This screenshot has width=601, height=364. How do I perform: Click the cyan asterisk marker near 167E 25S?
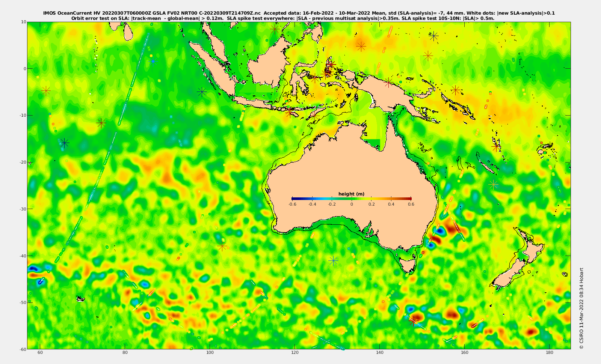(494, 184)
